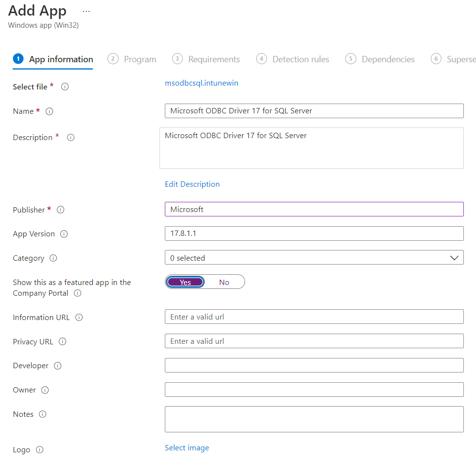The image size is (476, 463).
Task: Show the info tooltip next to Name
Action: (x=49, y=111)
